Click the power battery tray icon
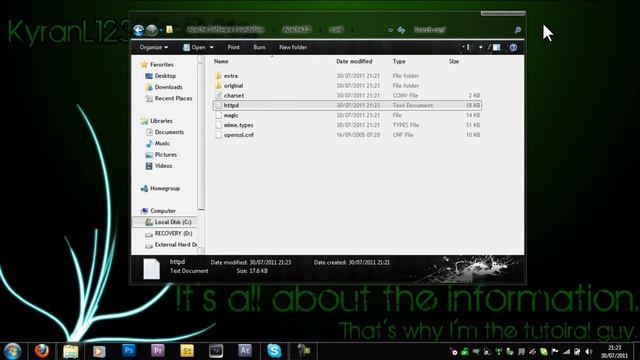 [577, 351]
